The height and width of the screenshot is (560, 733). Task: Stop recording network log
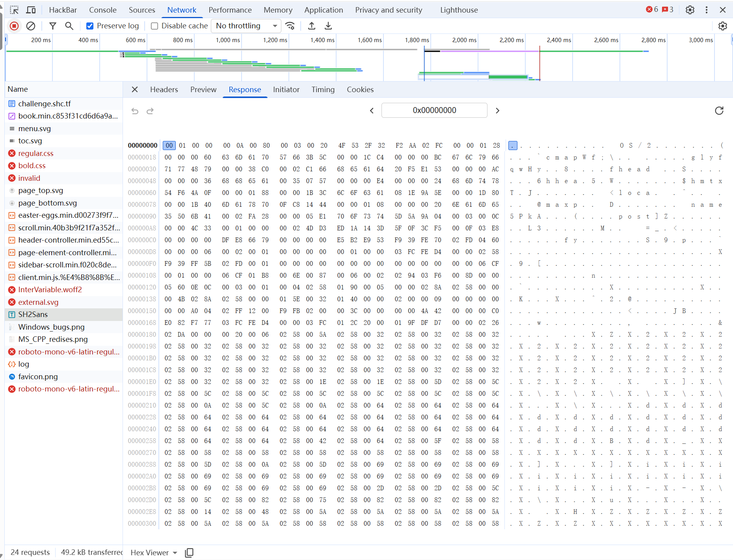(x=14, y=26)
